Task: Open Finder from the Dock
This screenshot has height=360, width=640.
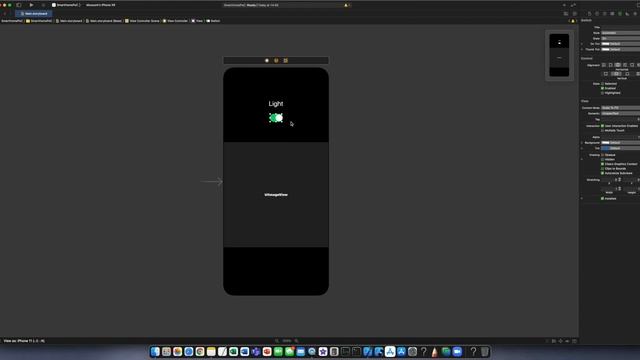Action: pyautogui.click(x=155, y=351)
